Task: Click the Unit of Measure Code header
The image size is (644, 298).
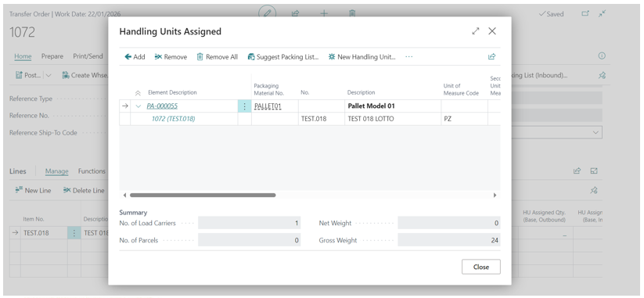Action: (x=461, y=89)
